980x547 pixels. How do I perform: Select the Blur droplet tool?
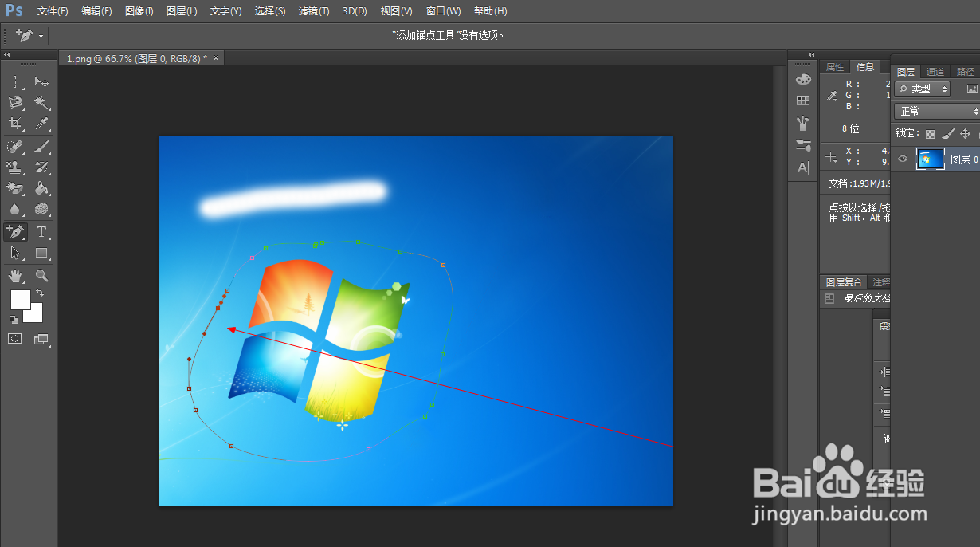coord(15,210)
